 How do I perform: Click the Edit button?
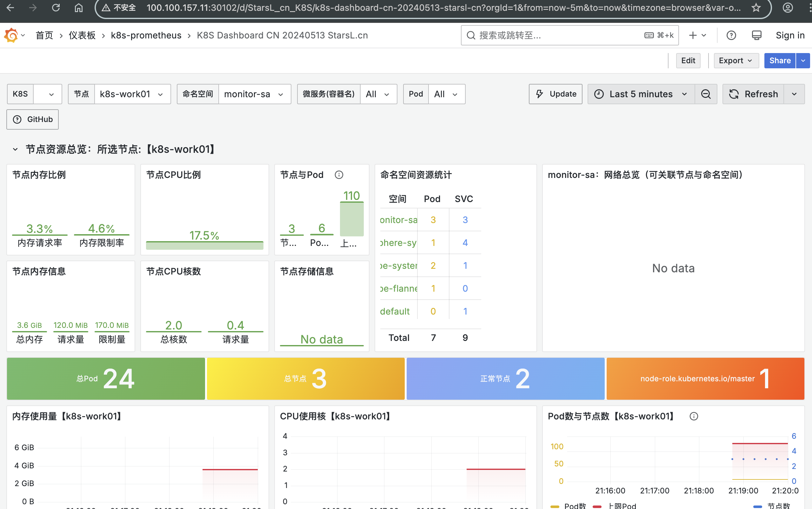click(688, 61)
